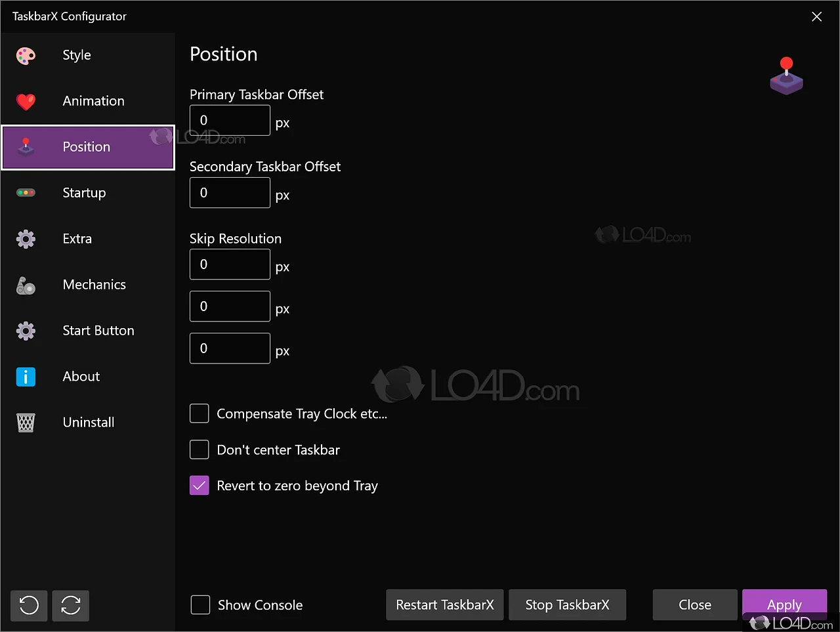Open the About page label

click(x=81, y=377)
